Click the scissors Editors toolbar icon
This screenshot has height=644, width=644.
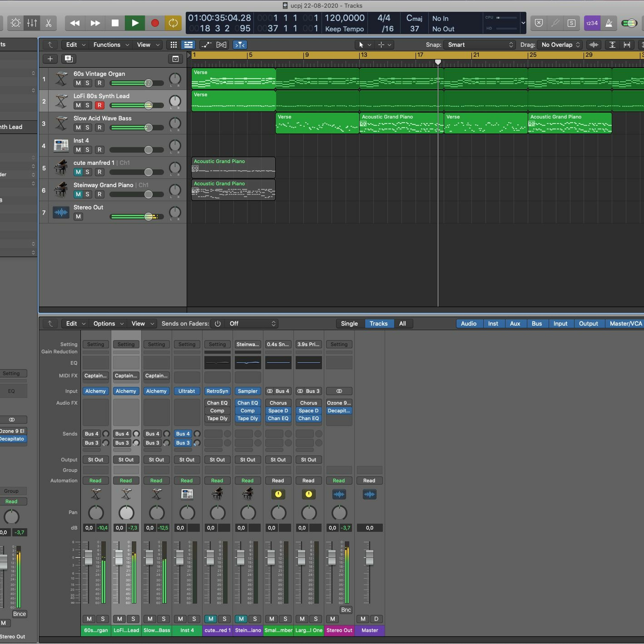click(x=49, y=23)
